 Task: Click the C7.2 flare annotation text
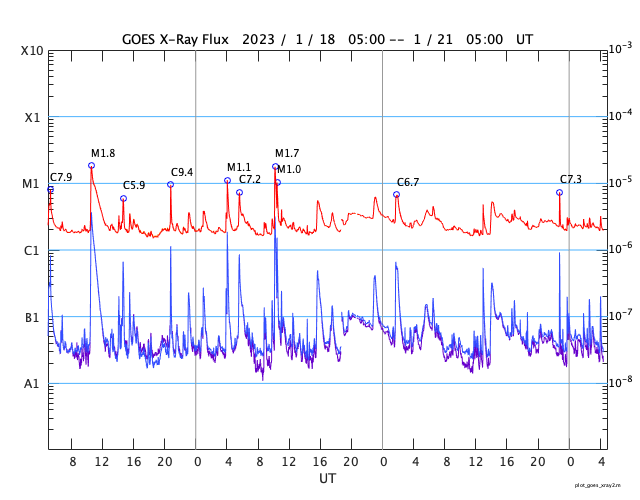[249, 180]
